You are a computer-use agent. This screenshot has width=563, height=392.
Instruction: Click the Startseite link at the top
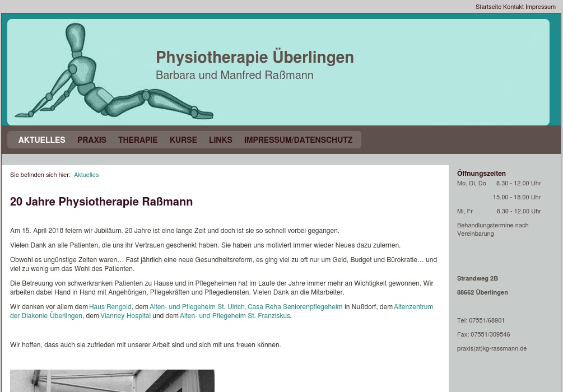(489, 7)
